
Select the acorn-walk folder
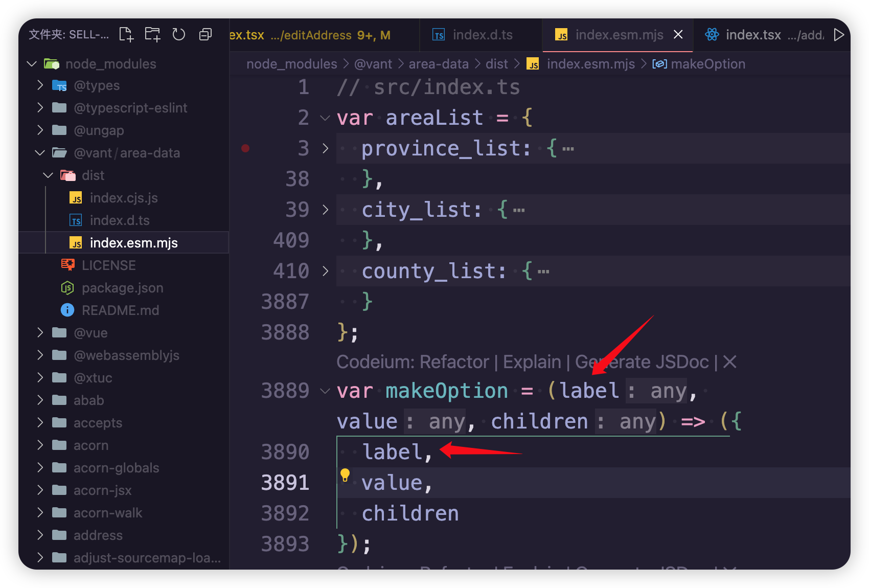(x=124, y=513)
